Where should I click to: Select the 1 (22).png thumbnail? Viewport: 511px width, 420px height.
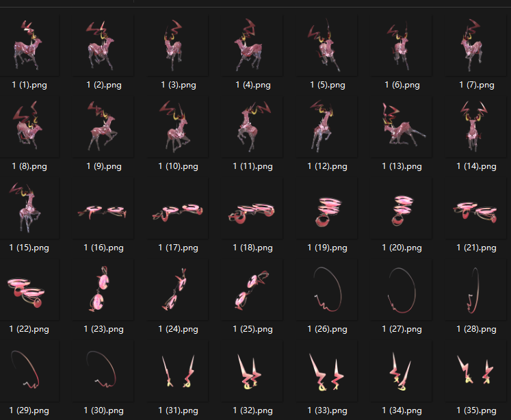click(x=29, y=291)
